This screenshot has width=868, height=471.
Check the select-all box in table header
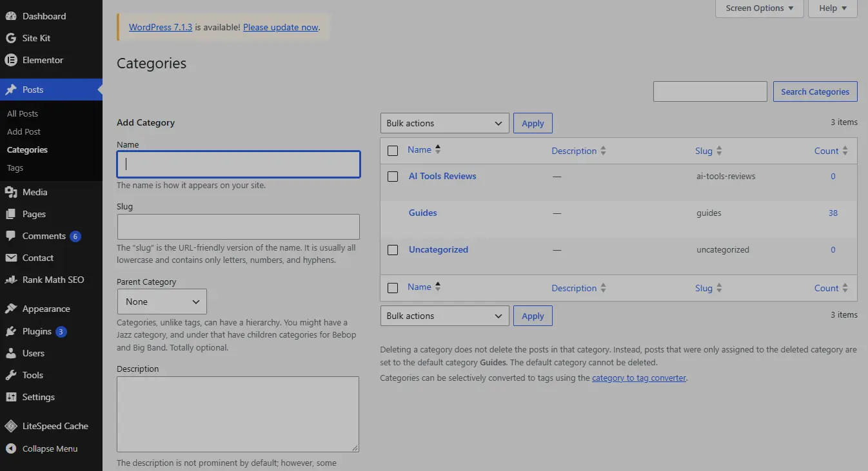(393, 151)
